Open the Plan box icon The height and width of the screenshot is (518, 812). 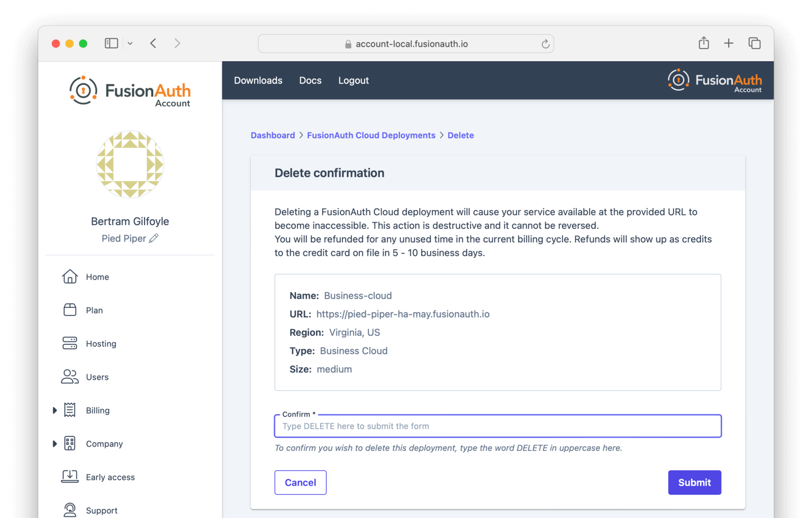pyautogui.click(x=70, y=310)
